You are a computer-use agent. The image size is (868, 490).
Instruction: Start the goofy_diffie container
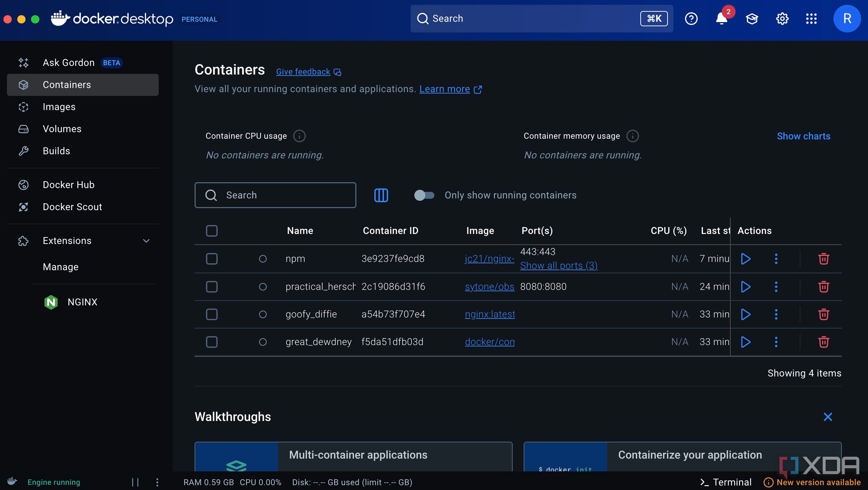746,314
